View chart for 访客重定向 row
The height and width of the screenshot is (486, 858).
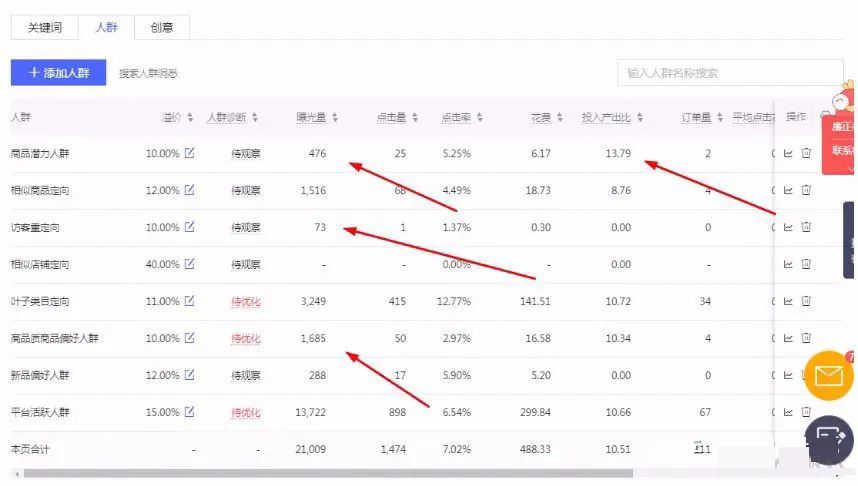[x=788, y=227]
